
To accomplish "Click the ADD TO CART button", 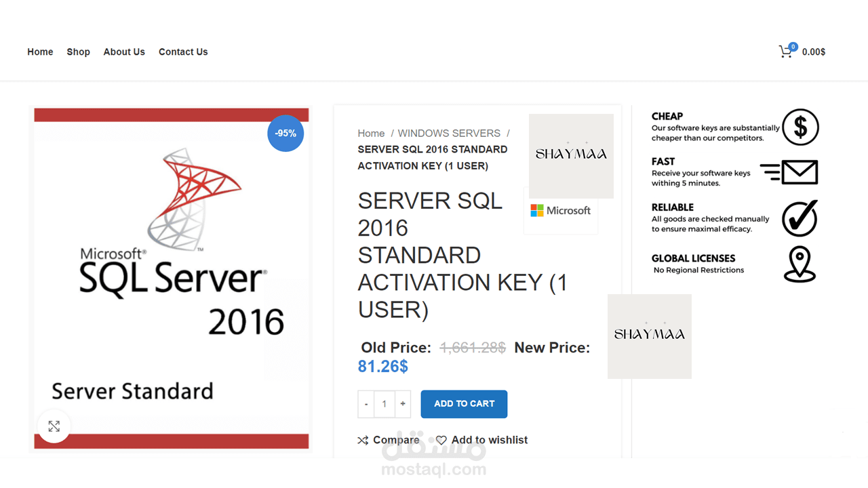I will (464, 404).
